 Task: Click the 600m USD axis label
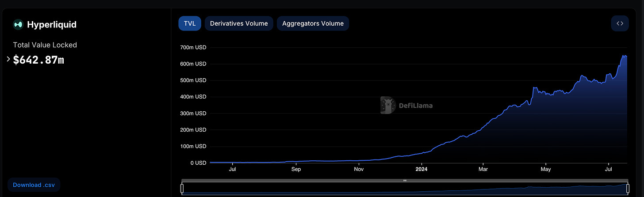pyautogui.click(x=193, y=64)
